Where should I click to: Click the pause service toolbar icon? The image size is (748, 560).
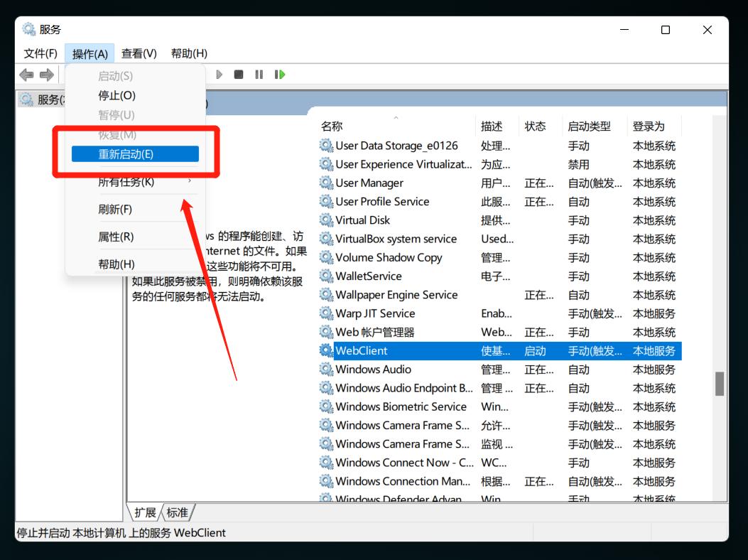pos(259,74)
